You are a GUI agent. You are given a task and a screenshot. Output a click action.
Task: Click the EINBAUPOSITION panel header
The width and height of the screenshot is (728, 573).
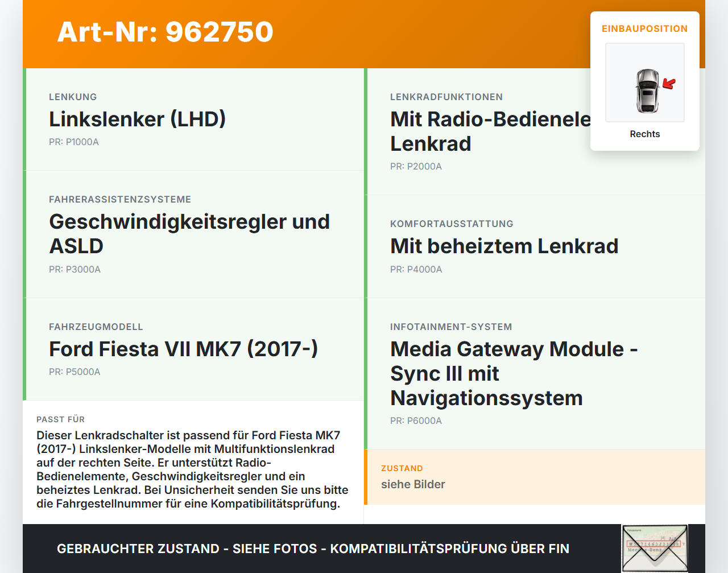click(644, 28)
